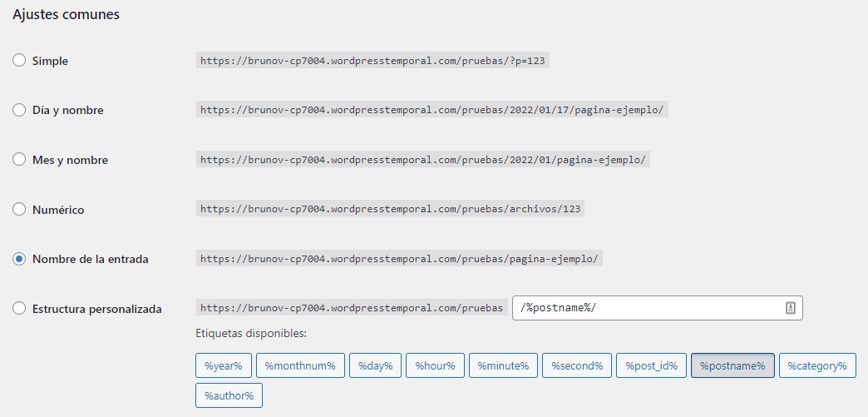This screenshot has height=417, width=868.
Task: Add the %second% tag button
Action: click(x=577, y=365)
